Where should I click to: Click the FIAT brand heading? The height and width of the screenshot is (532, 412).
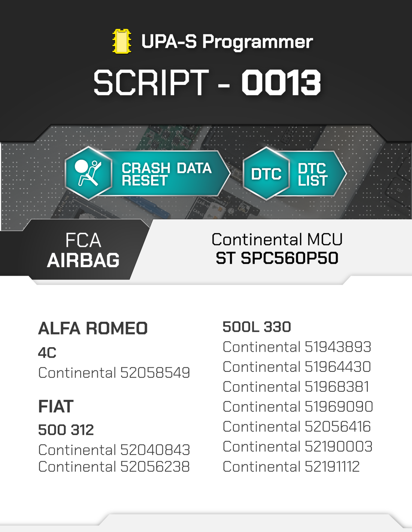pos(56,407)
